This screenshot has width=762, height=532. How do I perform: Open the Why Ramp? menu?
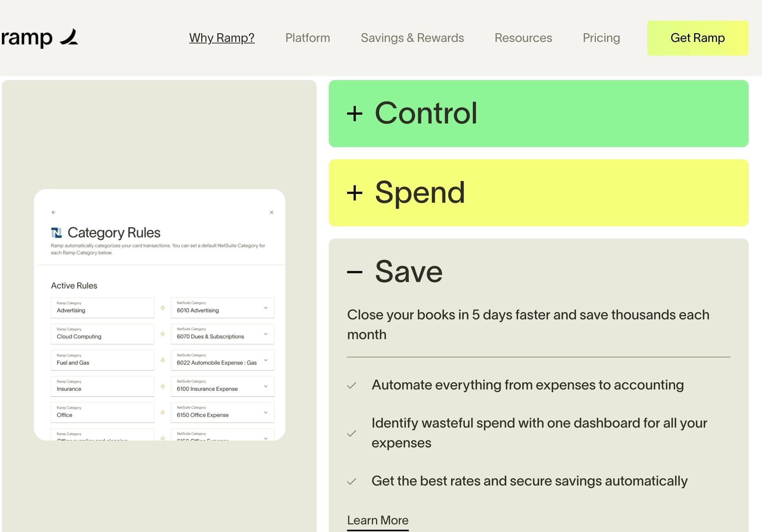click(x=222, y=38)
